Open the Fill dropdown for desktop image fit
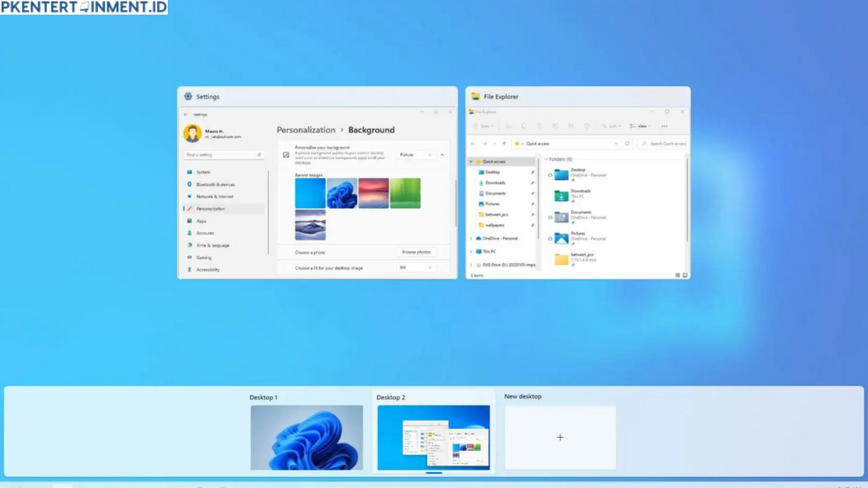 coord(417,268)
